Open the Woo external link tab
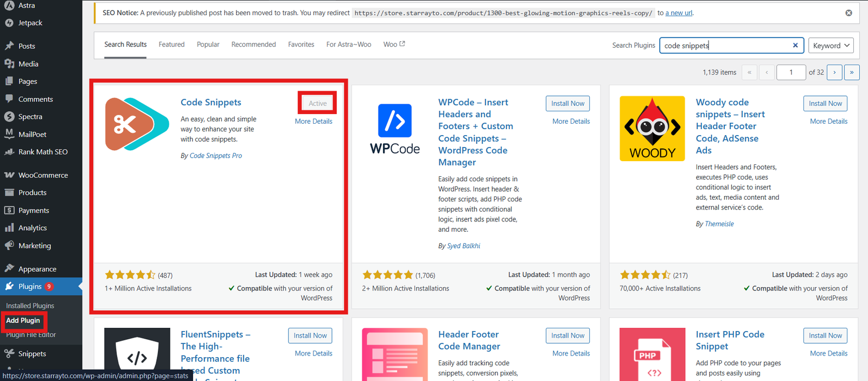Viewport: 868px width, 381px height. (394, 45)
